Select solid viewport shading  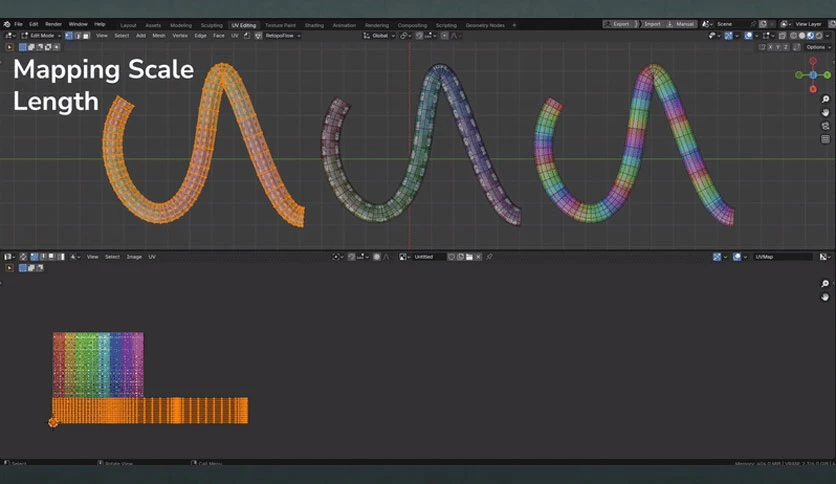(x=802, y=36)
